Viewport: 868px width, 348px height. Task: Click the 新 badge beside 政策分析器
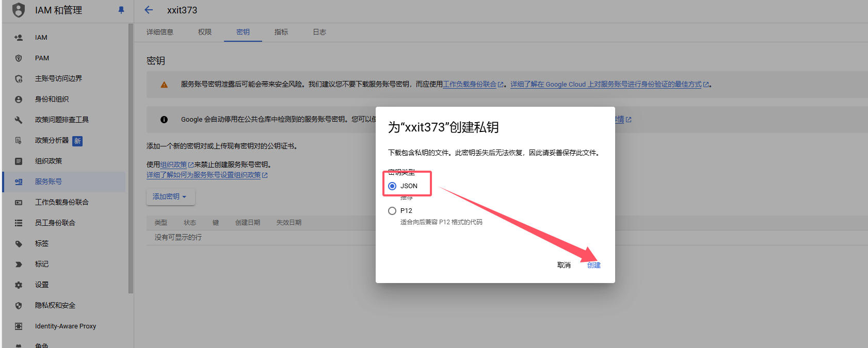point(77,141)
